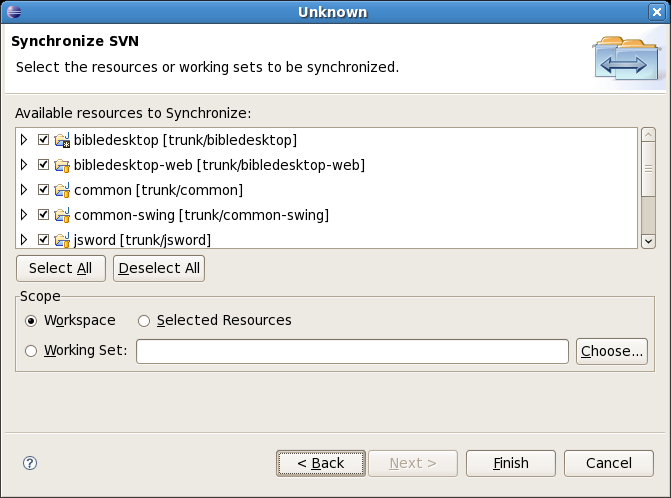Open the Choose... working set dialog
Screen dimensions: 671x498
tap(611, 351)
